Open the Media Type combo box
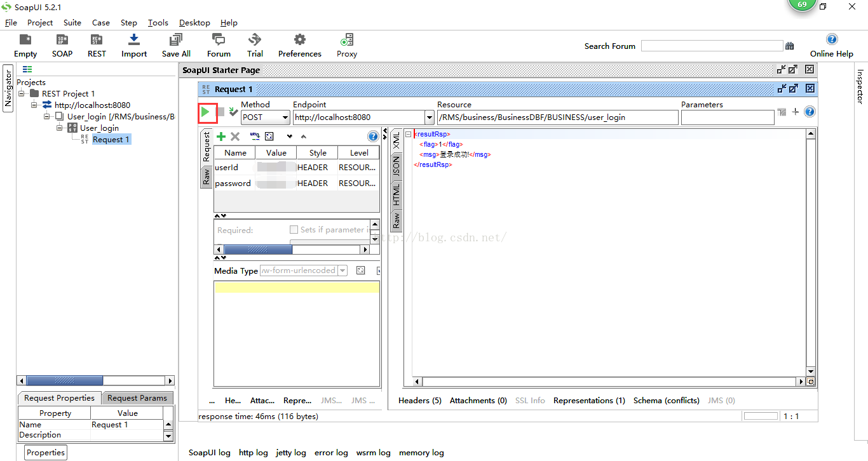Screen dimensions: 868x461 (x=304, y=271)
